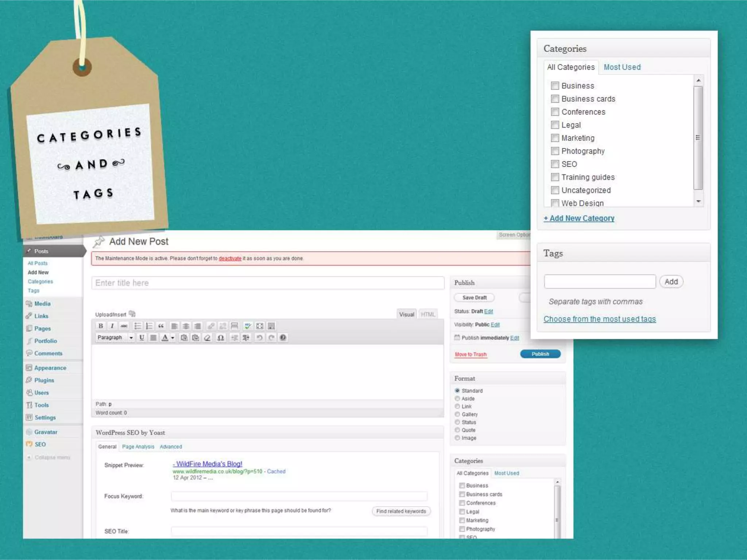The image size is (747, 560).
Task: Toggle fullscreen editing mode icon
Action: coord(260,326)
